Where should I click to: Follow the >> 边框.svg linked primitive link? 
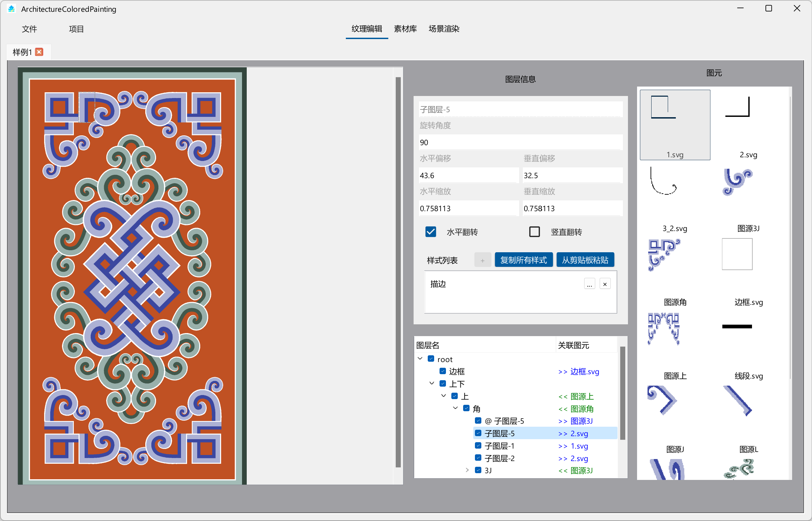coord(578,371)
